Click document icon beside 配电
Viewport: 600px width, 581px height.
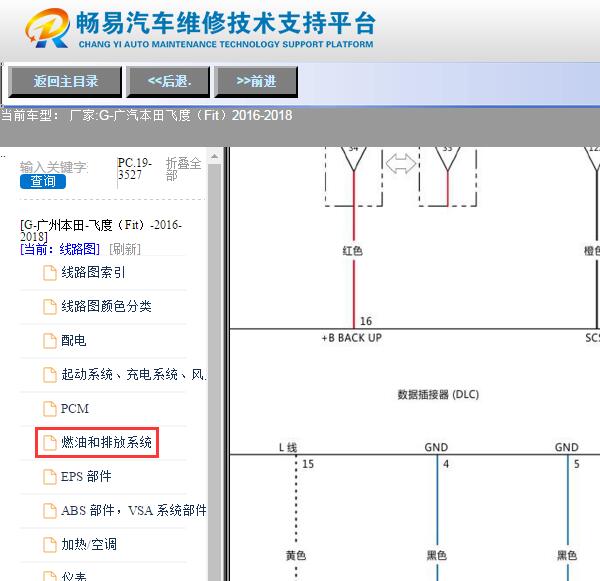coord(50,341)
